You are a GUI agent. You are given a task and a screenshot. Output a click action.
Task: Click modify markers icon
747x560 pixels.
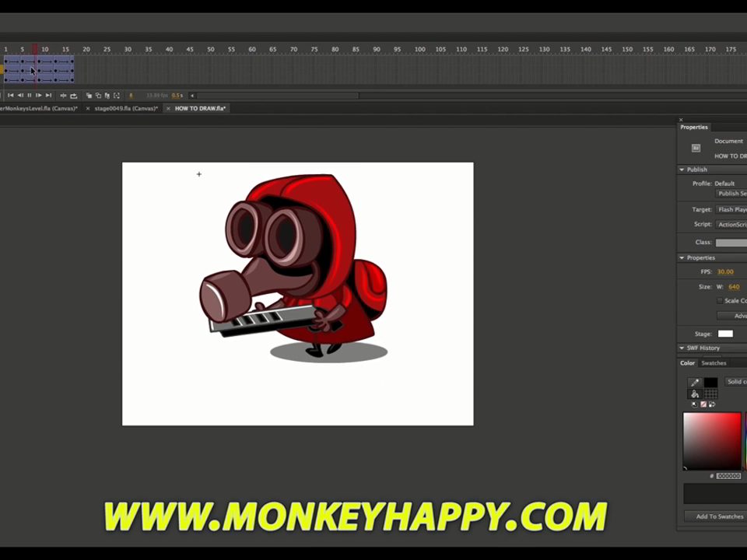(x=117, y=96)
